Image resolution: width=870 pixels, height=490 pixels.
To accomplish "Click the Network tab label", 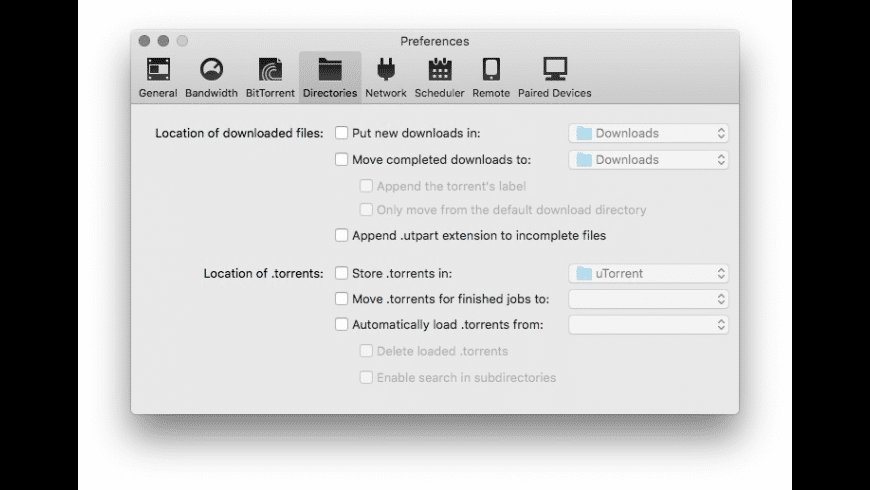I will 386,93.
